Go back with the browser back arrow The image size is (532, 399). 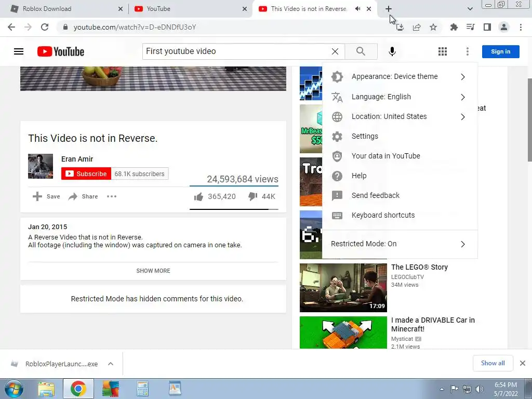point(11,27)
